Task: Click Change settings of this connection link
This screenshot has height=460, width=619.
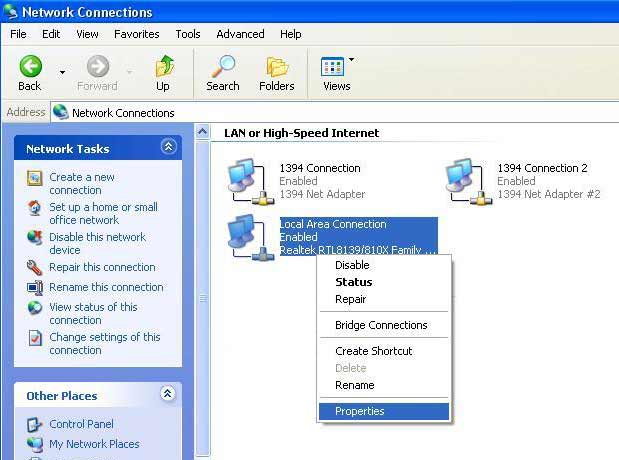Action: click(x=105, y=344)
